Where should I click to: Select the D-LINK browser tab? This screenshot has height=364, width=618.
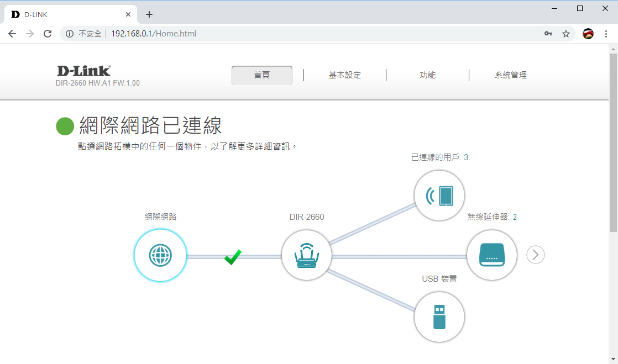[71, 14]
